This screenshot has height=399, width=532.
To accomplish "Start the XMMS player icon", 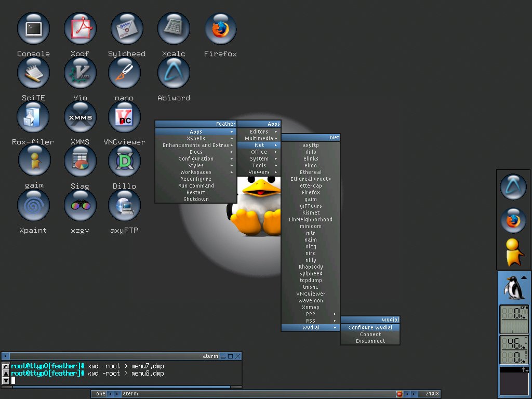I will tap(80, 117).
